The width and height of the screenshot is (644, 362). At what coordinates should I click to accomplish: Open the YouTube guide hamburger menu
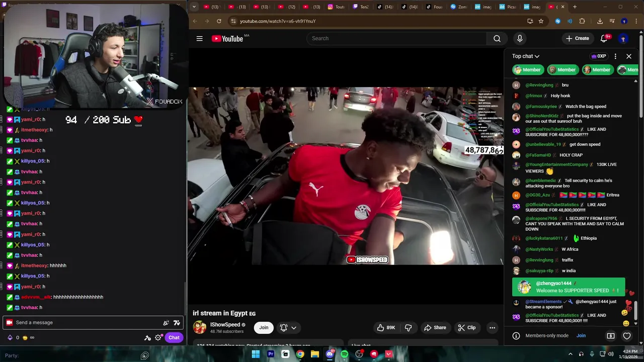click(x=200, y=38)
